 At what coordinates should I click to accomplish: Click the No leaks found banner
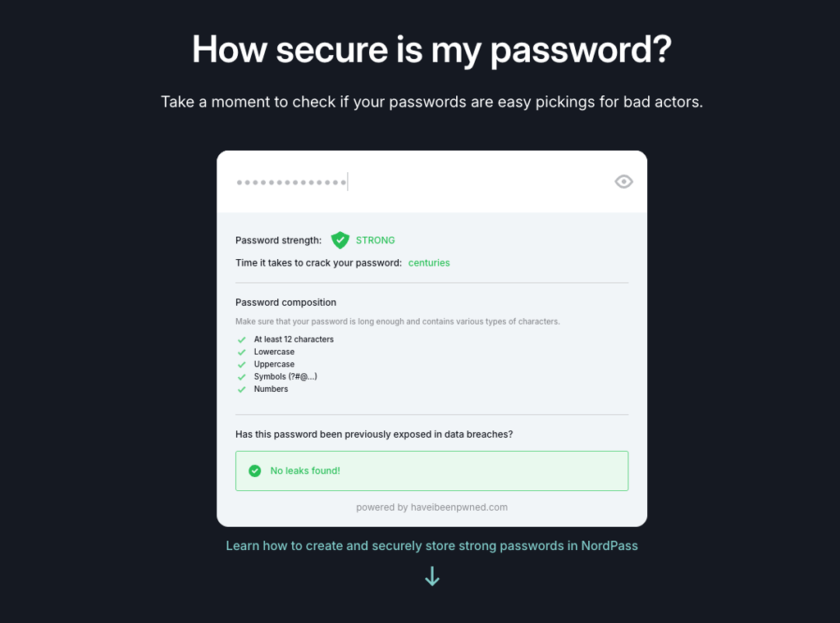click(x=431, y=471)
